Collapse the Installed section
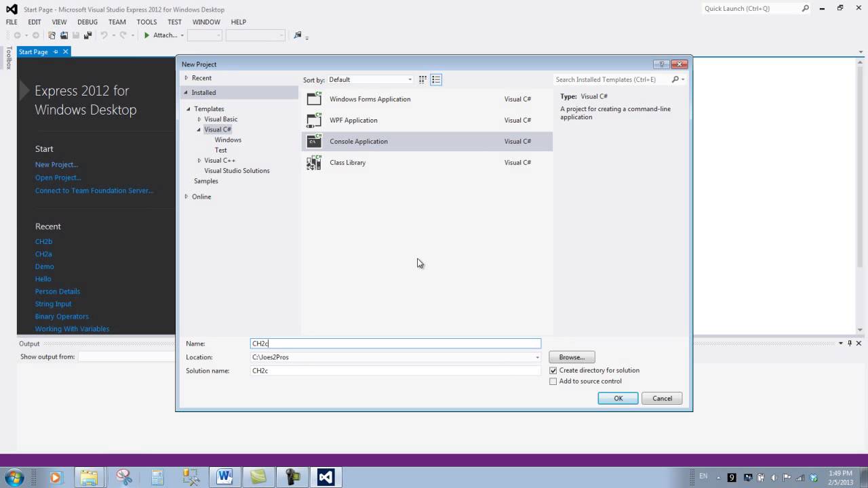 tap(186, 92)
